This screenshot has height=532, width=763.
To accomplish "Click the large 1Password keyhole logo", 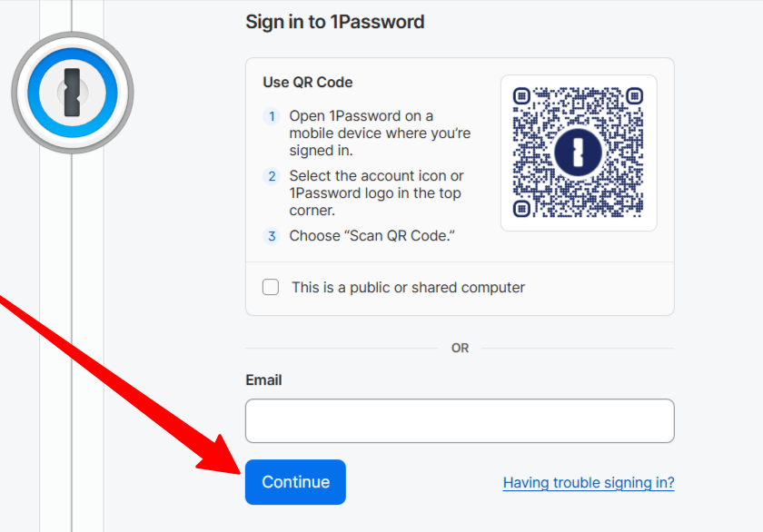I will [x=73, y=93].
